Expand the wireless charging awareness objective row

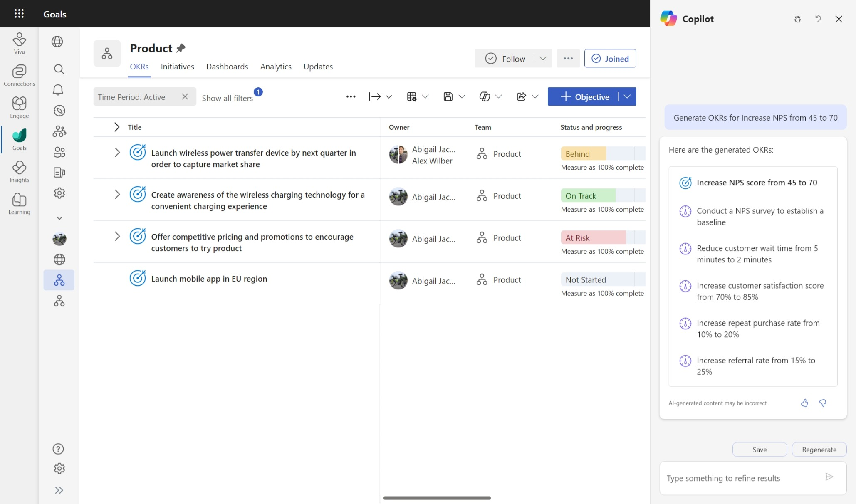118,195
